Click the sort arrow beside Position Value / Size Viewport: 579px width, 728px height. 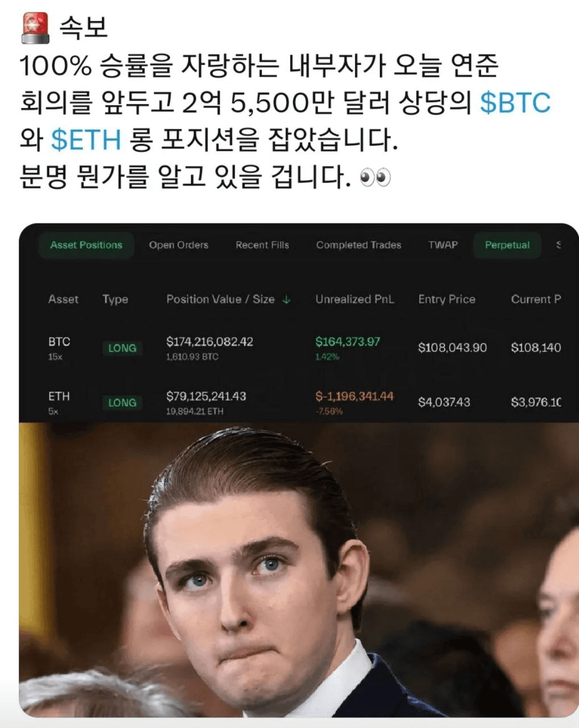(x=286, y=300)
